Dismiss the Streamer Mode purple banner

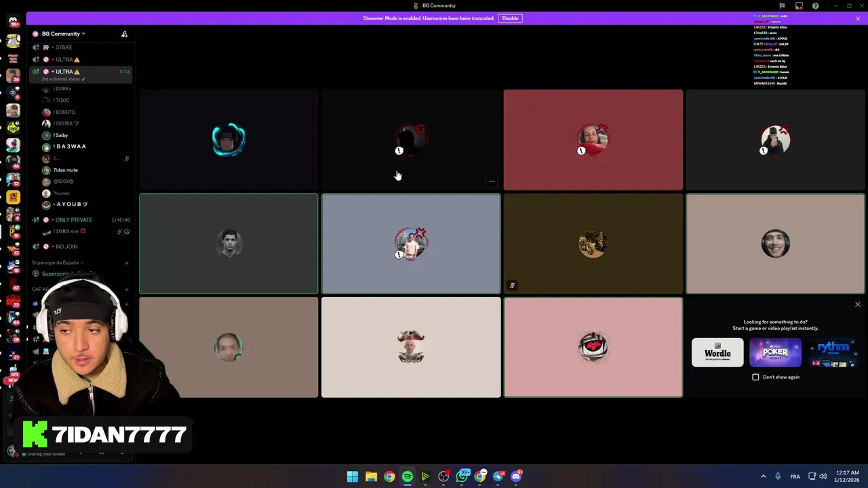point(858,18)
